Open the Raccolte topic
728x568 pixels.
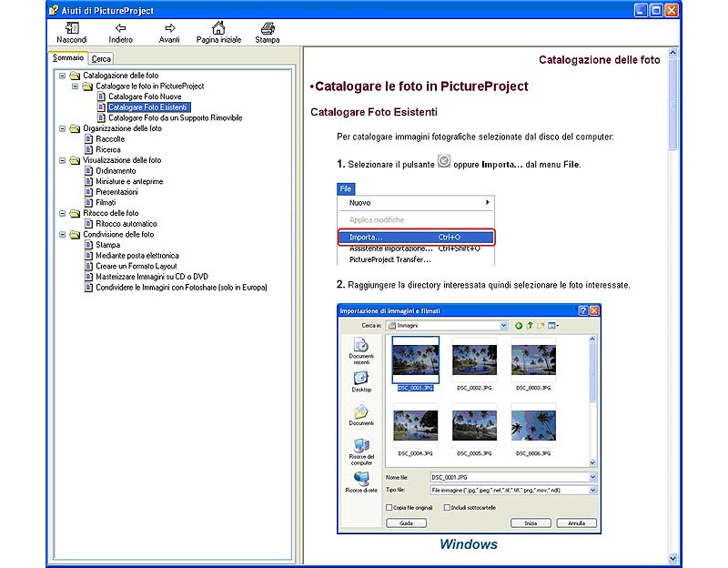pyautogui.click(x=110, y=139)
